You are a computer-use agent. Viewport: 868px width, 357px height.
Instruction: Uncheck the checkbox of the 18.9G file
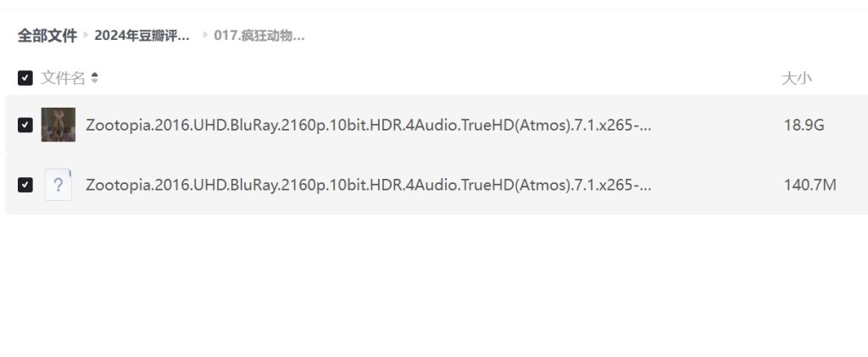25,126
